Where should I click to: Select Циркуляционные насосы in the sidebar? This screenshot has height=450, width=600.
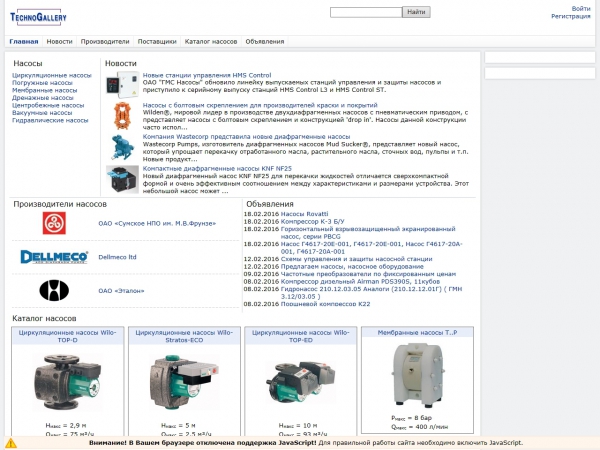pos(52,75)
